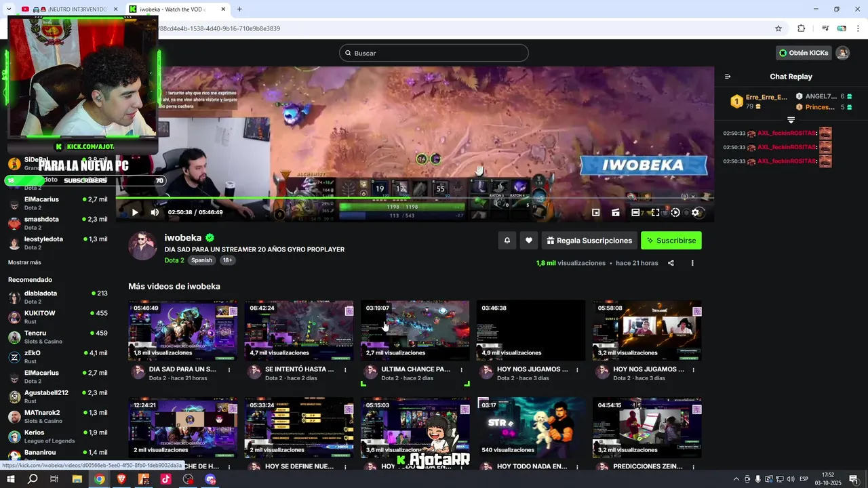Open Brave browser from taskbar

[121, 479]
